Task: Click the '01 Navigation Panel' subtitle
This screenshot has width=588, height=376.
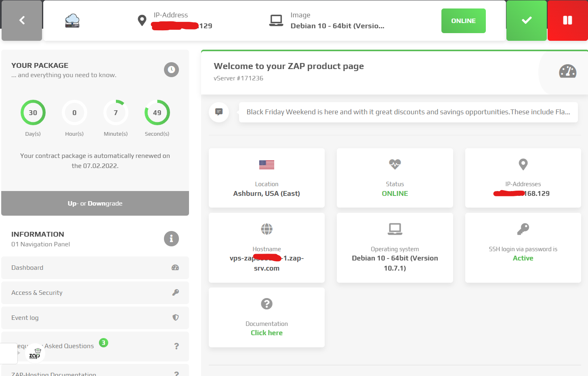Action: click(40, 244)
